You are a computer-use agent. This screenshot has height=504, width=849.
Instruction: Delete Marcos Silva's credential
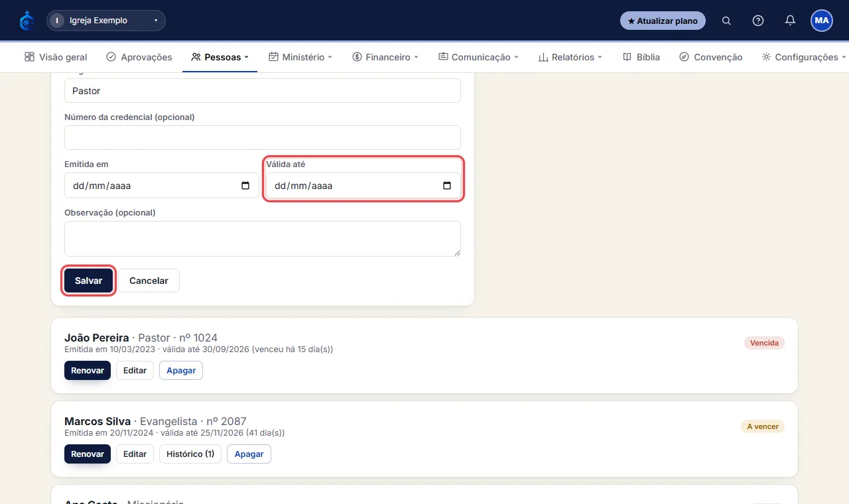pyautogui.click(x=249, y=454)
